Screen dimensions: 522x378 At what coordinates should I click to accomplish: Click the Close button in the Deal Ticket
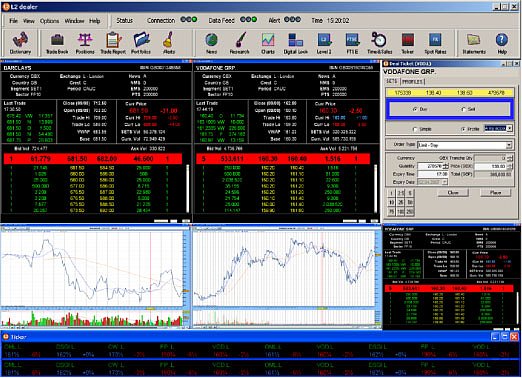coord(453,192)
